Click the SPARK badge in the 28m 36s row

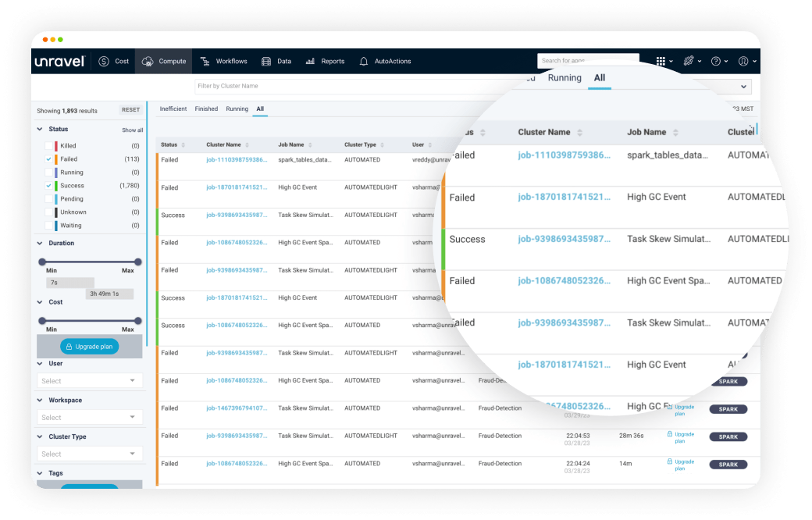click(x=728, y=436)
